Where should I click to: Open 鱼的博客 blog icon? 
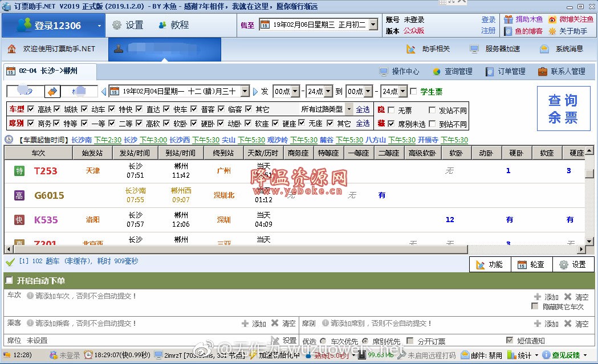tap(508, 31)
